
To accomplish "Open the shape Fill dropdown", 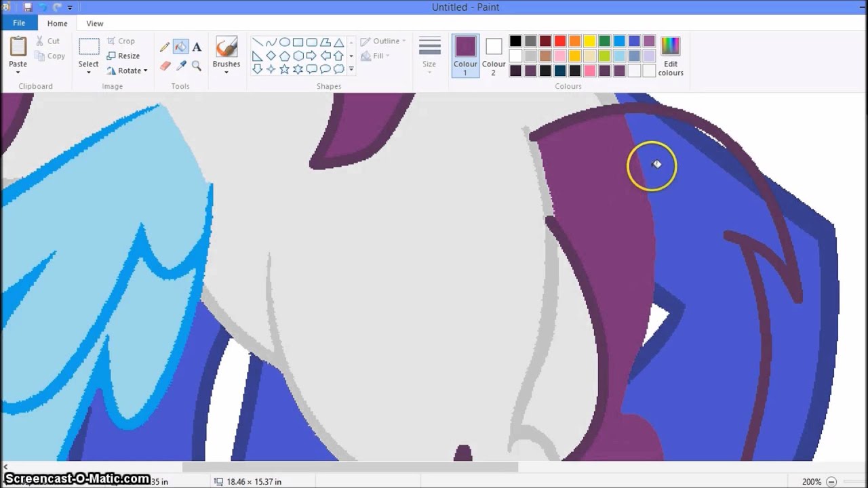I will pyautogui.click(x=374, y=56).
